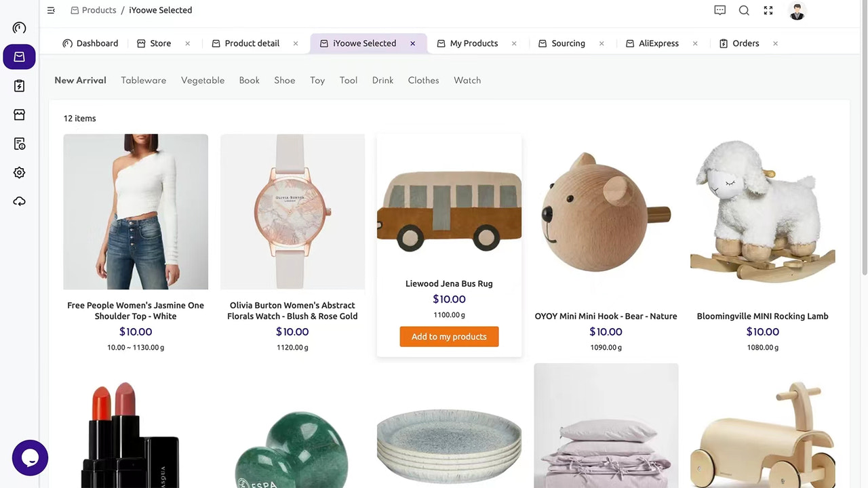
Task: Enter fullscreen with expand icon
Action: click(768, 10)
